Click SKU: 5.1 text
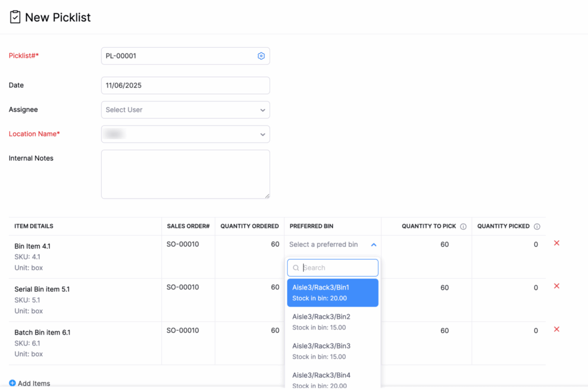588x390 pixels. point(28,300)
